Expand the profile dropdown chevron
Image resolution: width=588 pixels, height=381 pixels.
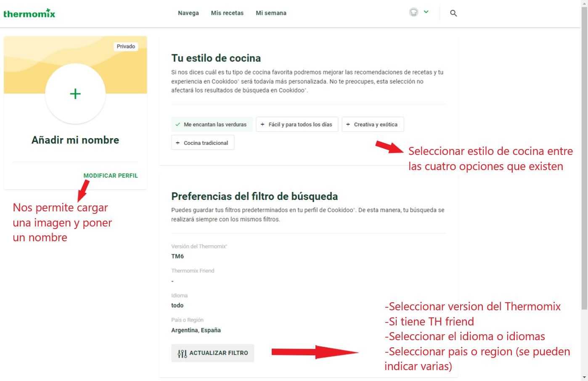pyautogui.click(x=426, y=12)
